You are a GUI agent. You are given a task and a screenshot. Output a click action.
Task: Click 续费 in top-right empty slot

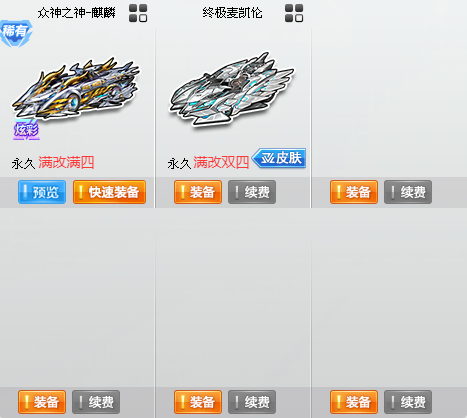408,192
